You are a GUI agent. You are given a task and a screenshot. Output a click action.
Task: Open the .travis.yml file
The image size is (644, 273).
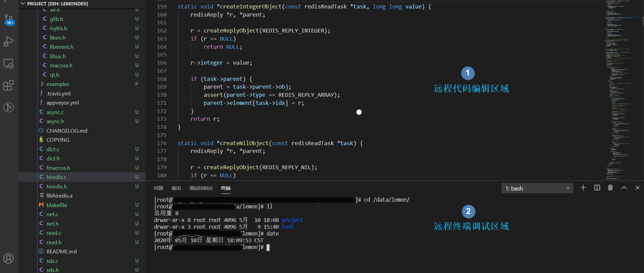click(59, 93)
